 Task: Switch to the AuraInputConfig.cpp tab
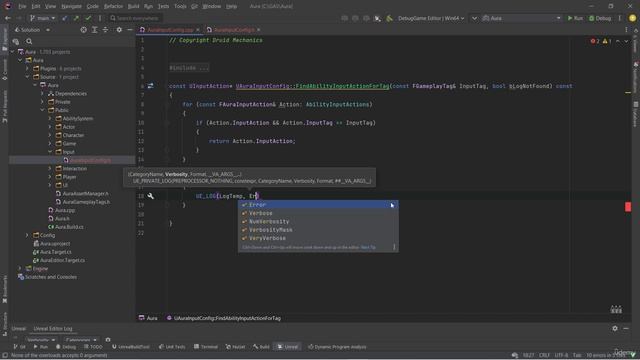[170, 30]
